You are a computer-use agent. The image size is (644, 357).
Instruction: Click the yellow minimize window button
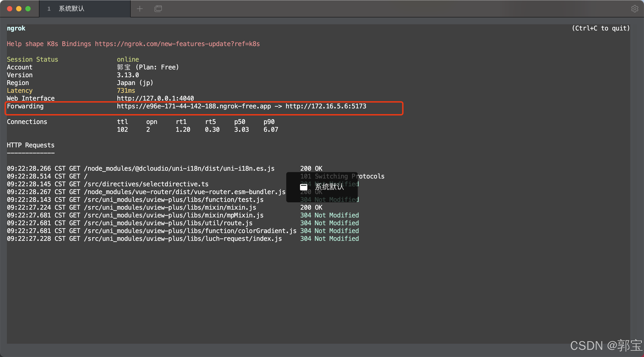coord(19,9)
